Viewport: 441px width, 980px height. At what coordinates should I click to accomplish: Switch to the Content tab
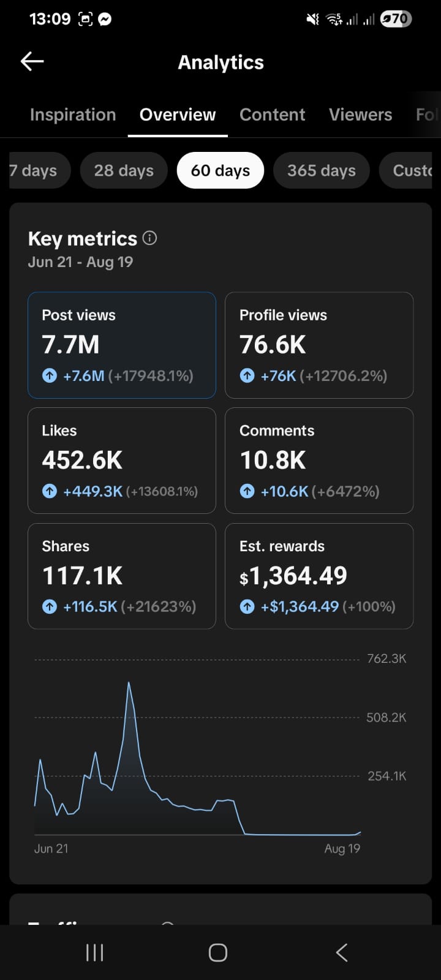[x=273, y=115]
